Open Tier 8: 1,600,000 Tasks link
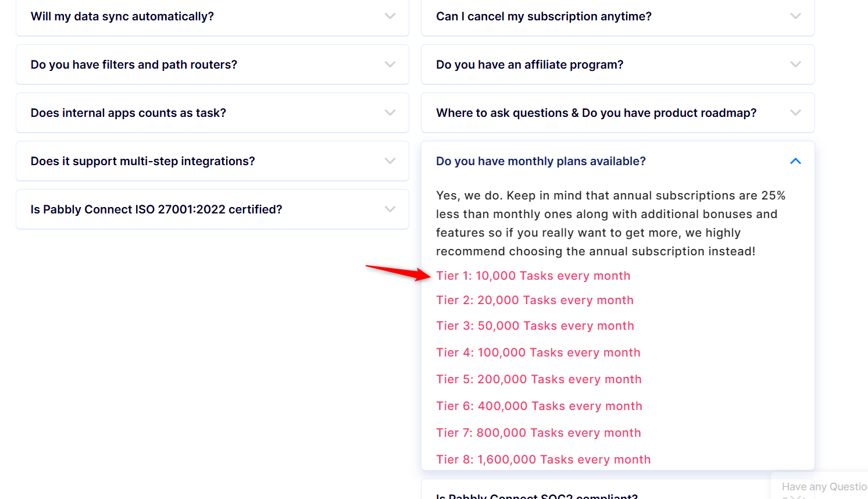 click(x=544, y=459)
